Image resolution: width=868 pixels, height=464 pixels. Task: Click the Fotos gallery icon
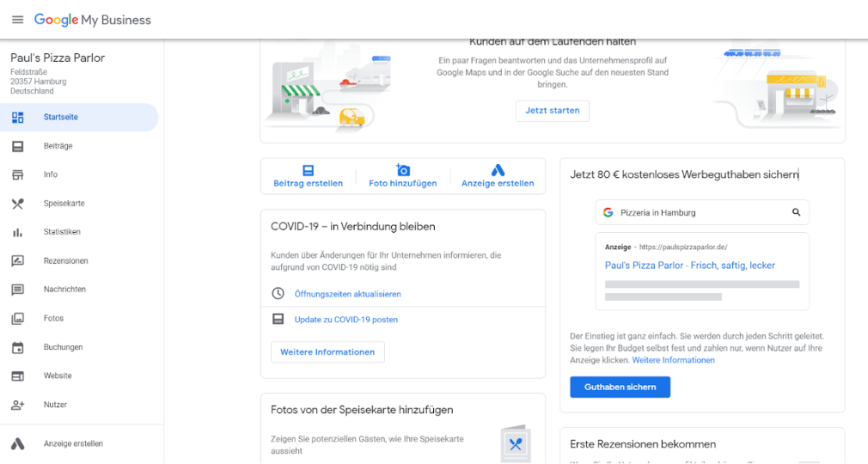(18, 319)
